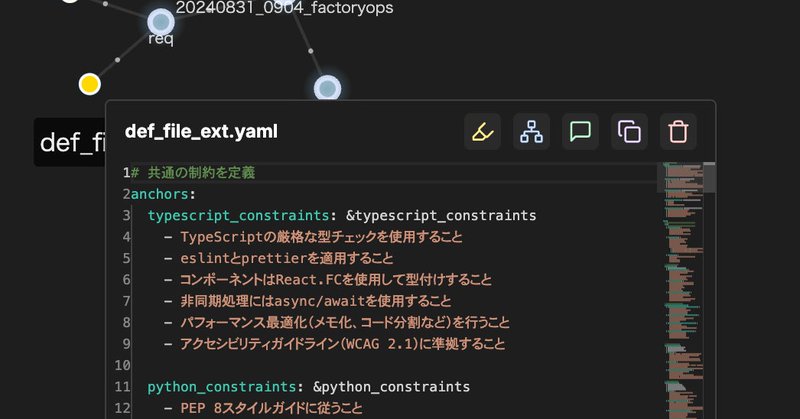Viewport: 800px width, 419px height.
Task: Select the 20240831_0904_factoryops node label
Action: [x=284, y=8]
